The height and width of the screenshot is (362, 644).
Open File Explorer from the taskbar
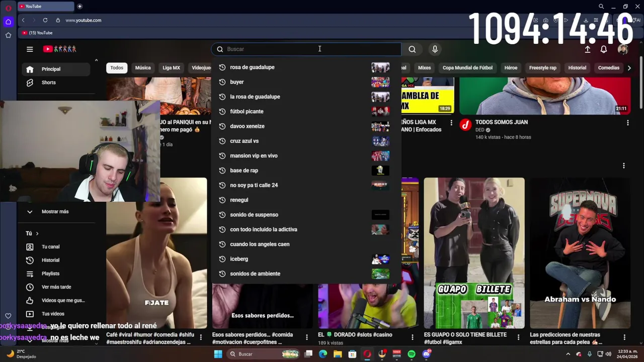[338, 354]
